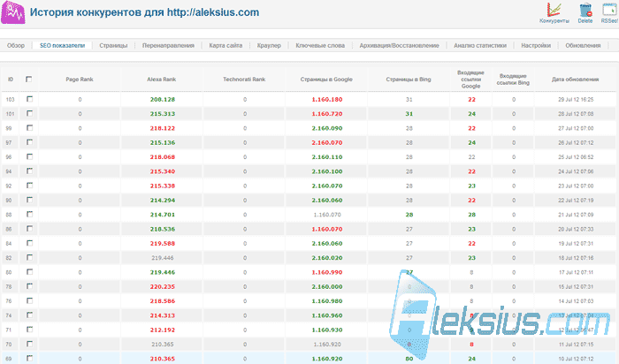Click the Входящие ссылки Bing column header
Image resolution: width=619 pixels, height=364 pixels.
pyautogui.click(x=512, y=80)
